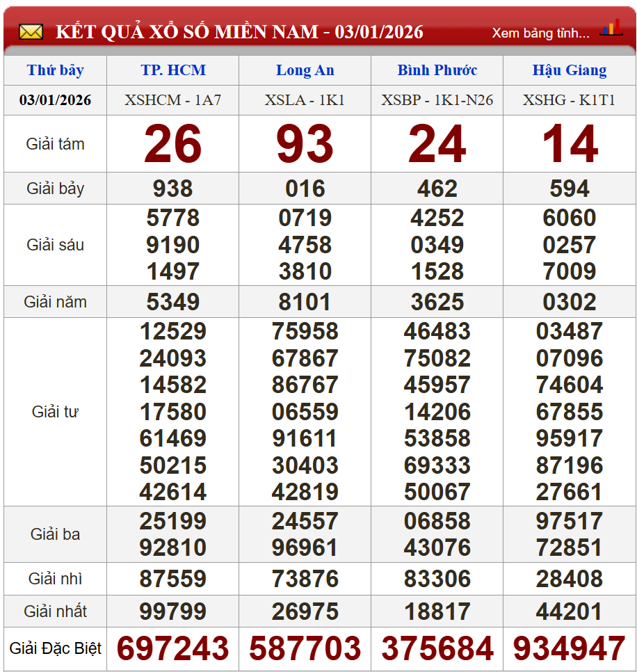
Task: Open the TP. HCM column header link
Action: tap(173, 70)
